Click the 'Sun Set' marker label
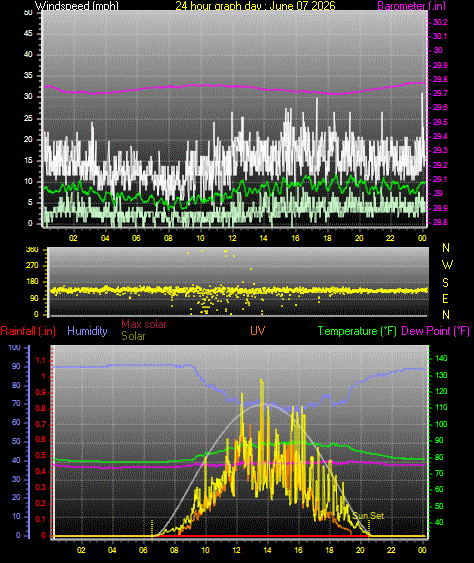The height and width of the screenshot is (563, 474). (368, 516)
